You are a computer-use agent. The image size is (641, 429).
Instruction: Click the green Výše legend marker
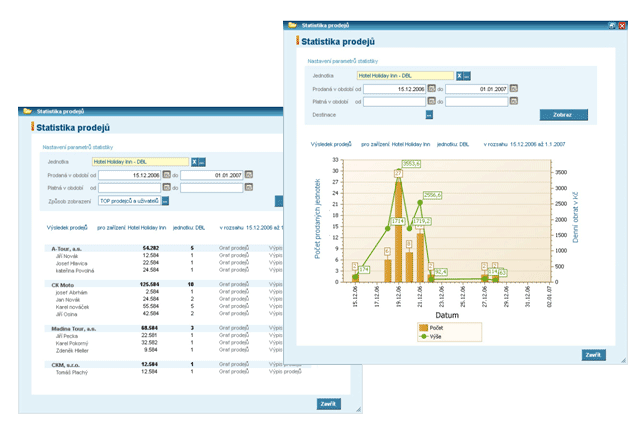pyautogui.click(x=424, y=336)
